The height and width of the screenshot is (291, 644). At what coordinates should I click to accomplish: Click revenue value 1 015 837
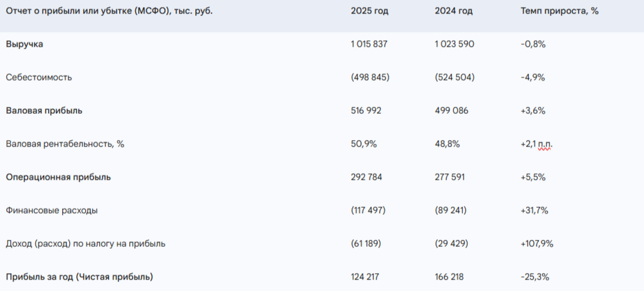pyautogui.click(x=369, y=44)
